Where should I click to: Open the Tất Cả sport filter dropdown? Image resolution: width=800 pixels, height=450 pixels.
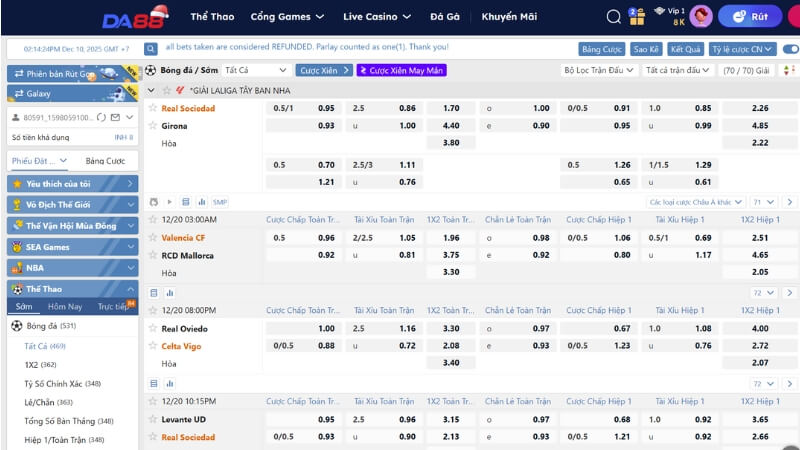[256, 70]
